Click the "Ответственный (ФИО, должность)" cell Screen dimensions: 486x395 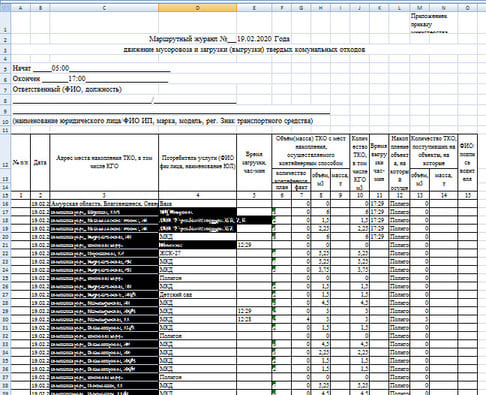[67, 89]
